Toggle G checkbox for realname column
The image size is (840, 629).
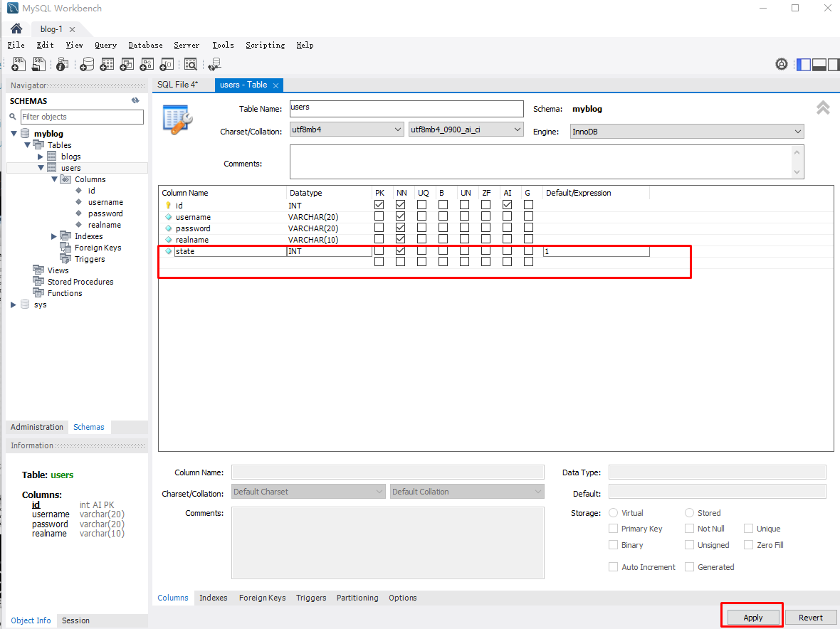(x=528, y=239)
